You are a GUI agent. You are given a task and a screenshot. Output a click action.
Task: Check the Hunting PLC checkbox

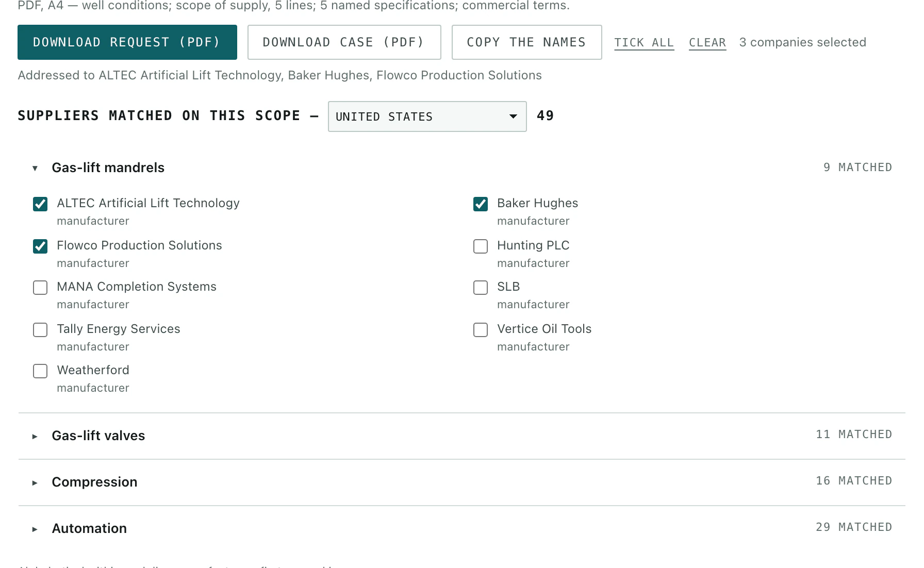pos(481,246)
